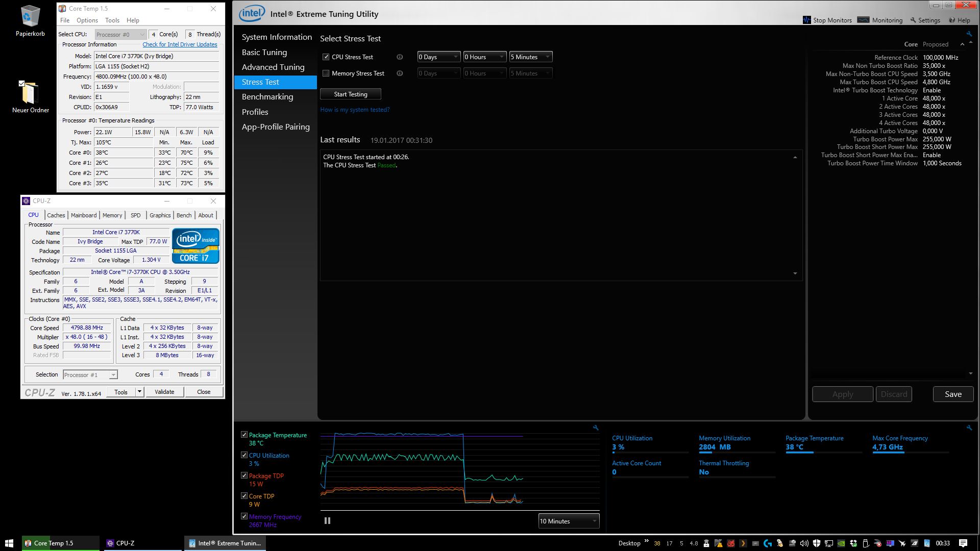Viewport: 980px width, 551px height.
Task: Expand the 10 Minutes graph range dropdown
Action: [569, 521]
